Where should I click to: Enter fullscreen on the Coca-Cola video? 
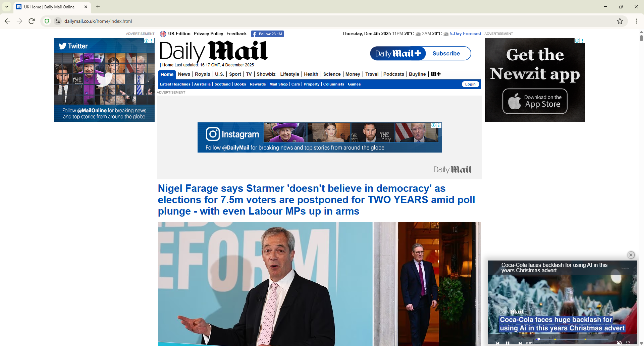click(628, 343)
